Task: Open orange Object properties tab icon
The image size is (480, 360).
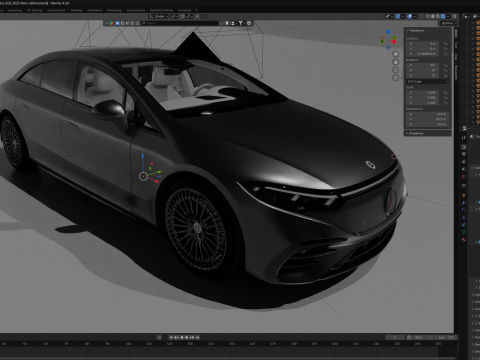Action: click(464, 195)
